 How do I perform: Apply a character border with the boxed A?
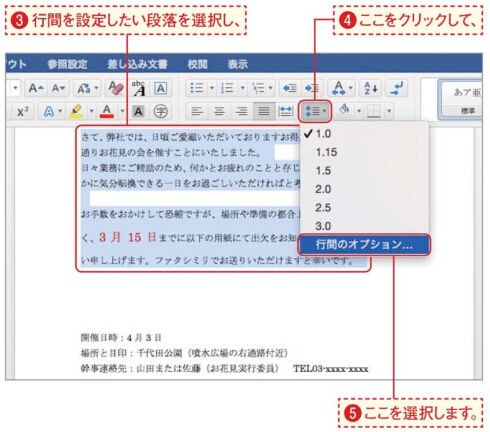[x=160, y=88]
